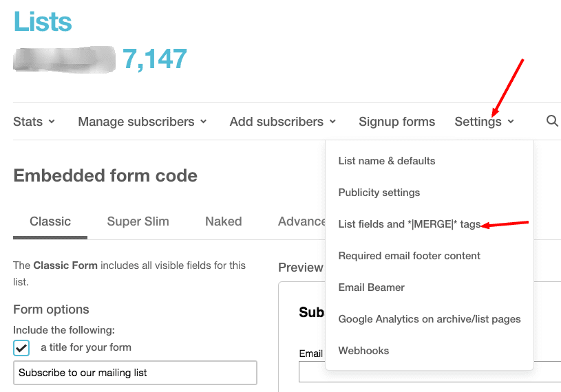The width and height of the screenshot is (561, 392).
Task: Open the Manage subscribers dropdown
Action: click(142, 122)
